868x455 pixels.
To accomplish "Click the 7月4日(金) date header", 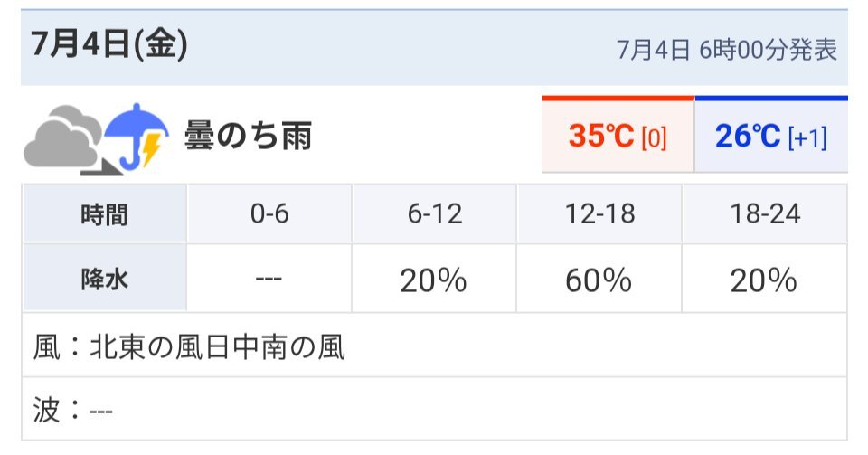I will click(x=109, y=44).
